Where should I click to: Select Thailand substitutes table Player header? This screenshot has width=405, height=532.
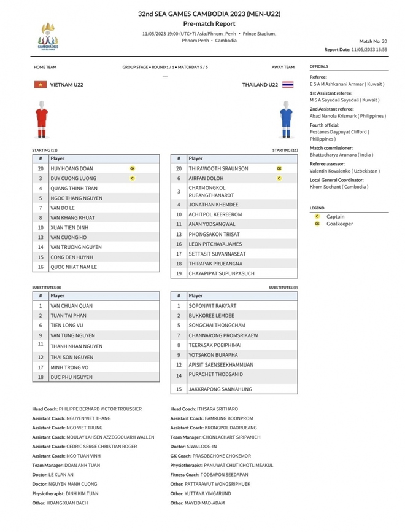pos(196,296)
